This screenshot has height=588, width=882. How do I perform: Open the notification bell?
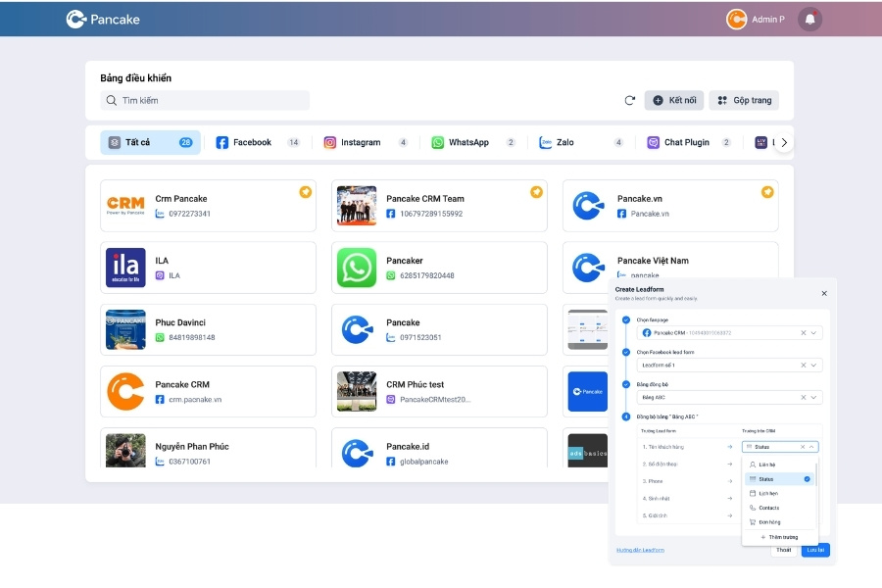click(x=810, y=20)
